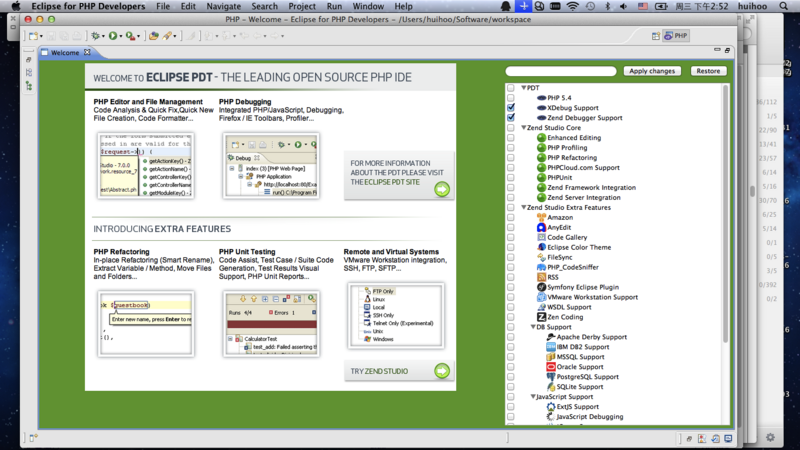Click the feature filter search field
The height and width of the screenshot is (450, 800).
[560, 71]
